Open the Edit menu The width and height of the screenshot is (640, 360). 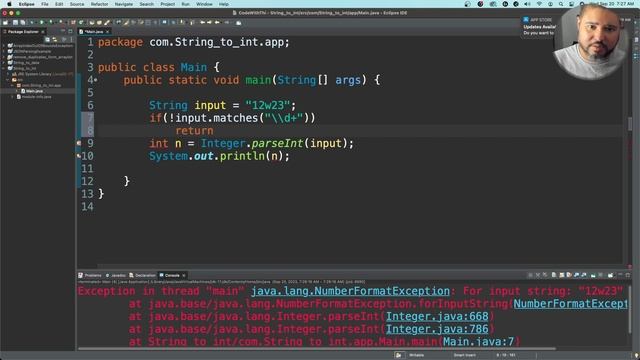59,4
